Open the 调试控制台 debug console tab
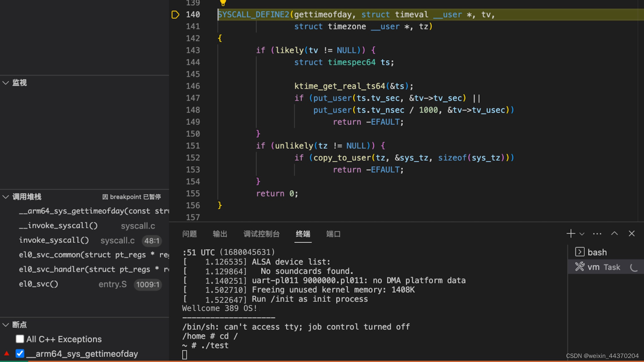Image resolution: width=644 pixels, height=362 pixels. click(261, 234)
